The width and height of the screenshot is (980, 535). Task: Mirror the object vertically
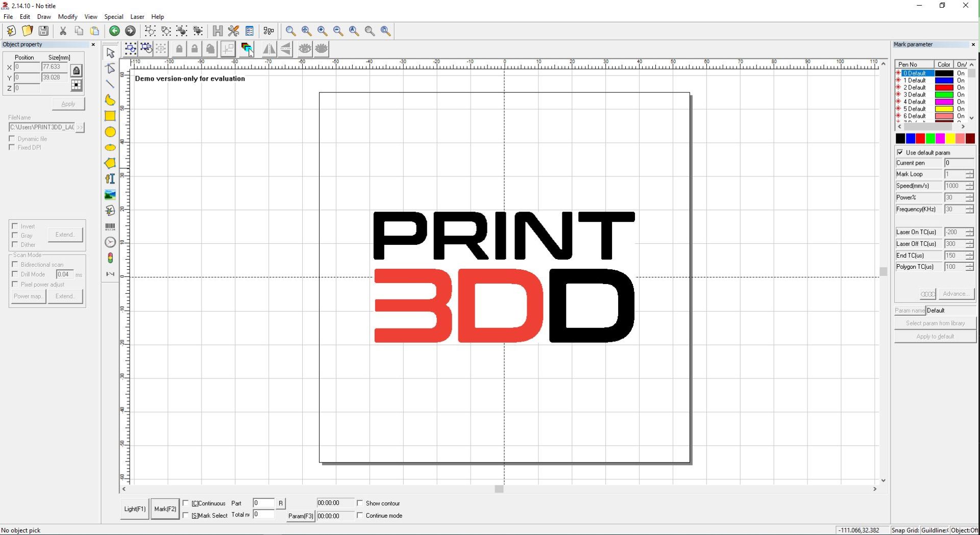click(285, 49)
